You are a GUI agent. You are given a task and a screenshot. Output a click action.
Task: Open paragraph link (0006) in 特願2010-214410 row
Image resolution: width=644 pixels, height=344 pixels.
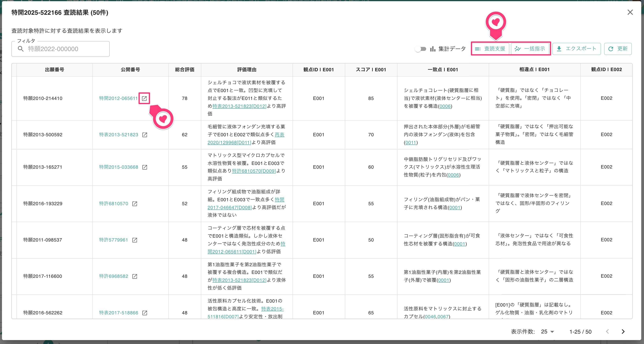coord(445,106)
